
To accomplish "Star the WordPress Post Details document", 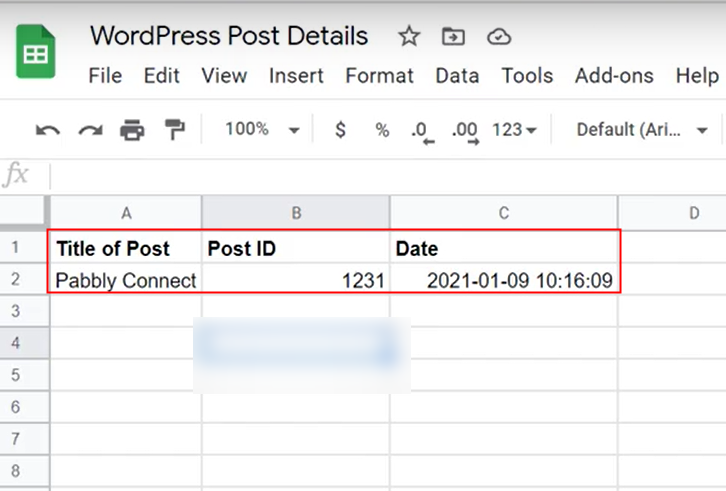I will tap(409, 36).
